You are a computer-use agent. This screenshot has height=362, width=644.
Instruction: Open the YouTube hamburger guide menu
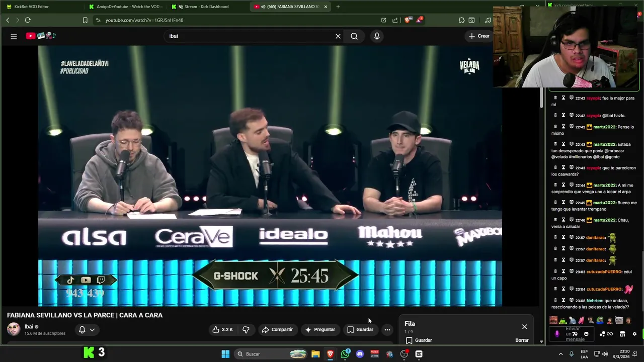(14, 36)
